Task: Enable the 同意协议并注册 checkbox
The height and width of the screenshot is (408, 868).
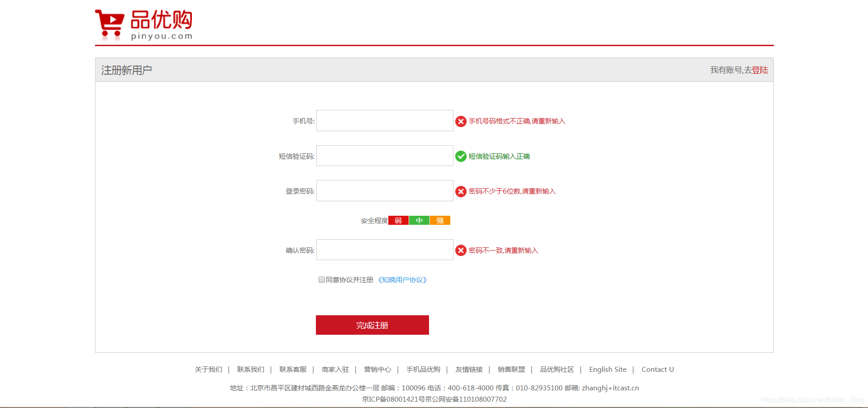Action: (x=321, y=280)
